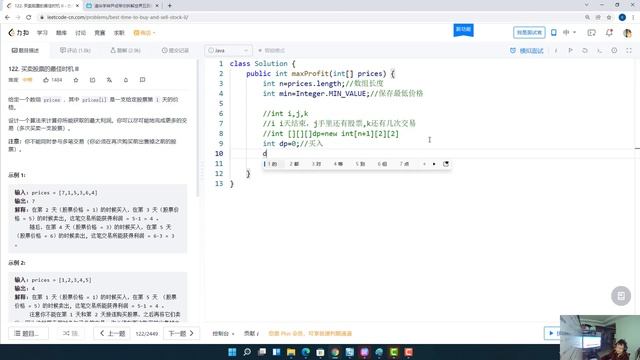This screenshot has height=360, width=640.
Task: Open the mobile app phone icon in header
Action: click(x=554, y=32)
